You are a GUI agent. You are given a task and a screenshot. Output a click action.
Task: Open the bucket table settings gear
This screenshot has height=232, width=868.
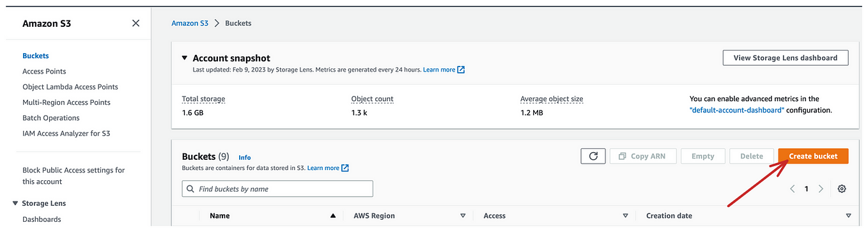(842, 189)
